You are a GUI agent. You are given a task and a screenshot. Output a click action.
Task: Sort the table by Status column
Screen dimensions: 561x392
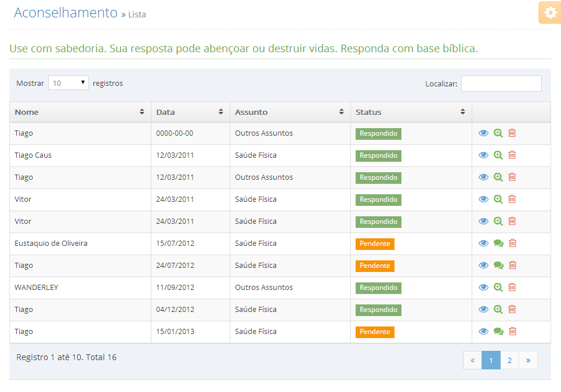point(411,112)
